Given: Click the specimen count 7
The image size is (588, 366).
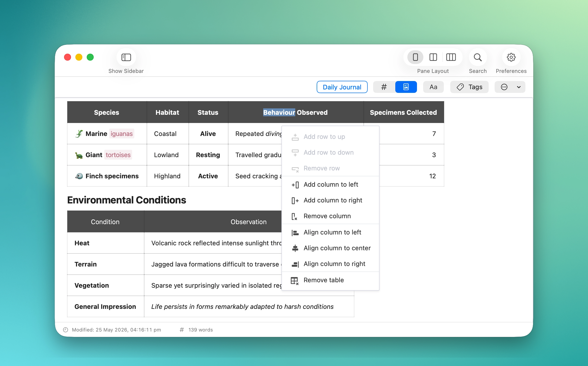Looking at the screenshot, I should point(434,134).
